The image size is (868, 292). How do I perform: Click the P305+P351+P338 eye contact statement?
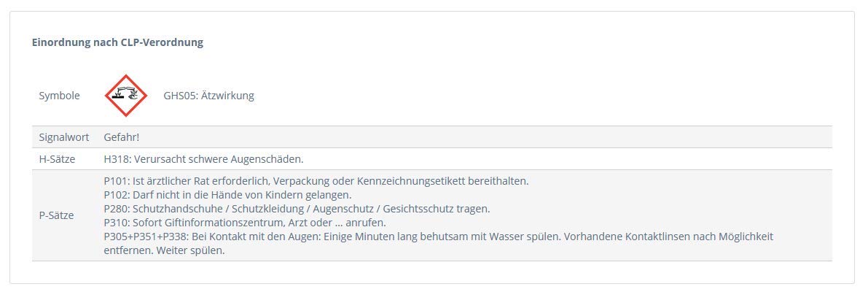438,237
